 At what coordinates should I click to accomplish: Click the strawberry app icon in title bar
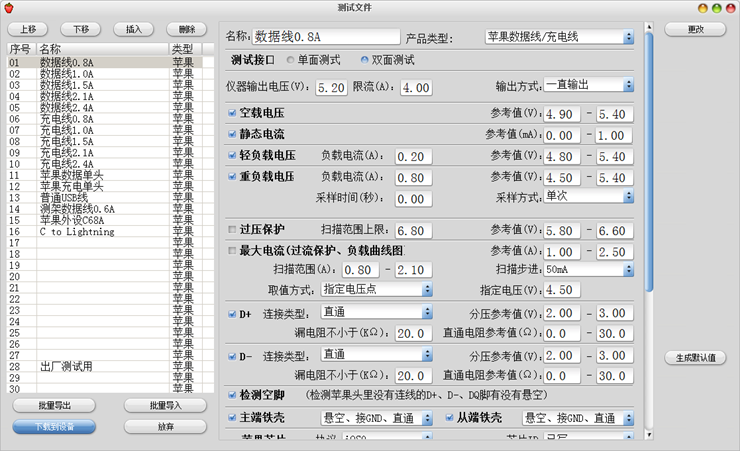[x=9, y=8]
